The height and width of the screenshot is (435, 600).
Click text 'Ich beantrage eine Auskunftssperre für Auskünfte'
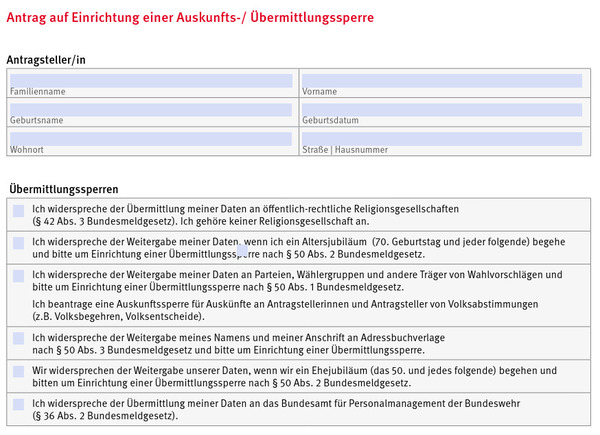(x=141, y=305)
